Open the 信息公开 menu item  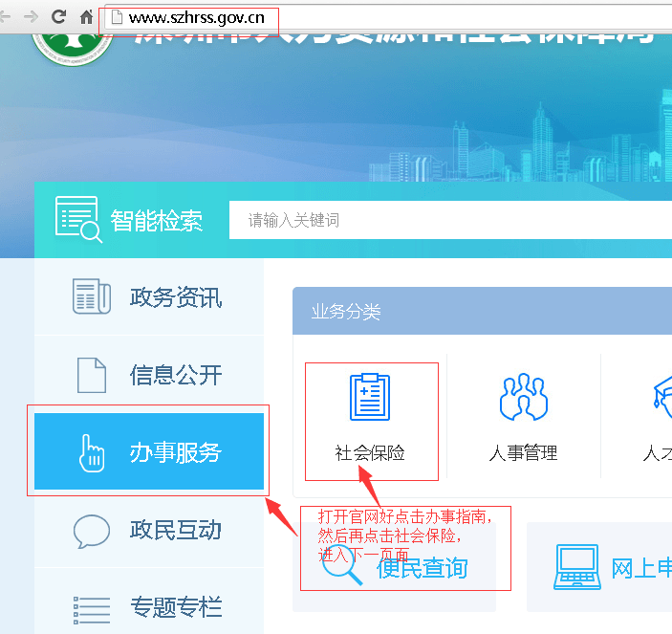(x=149, y=374)
